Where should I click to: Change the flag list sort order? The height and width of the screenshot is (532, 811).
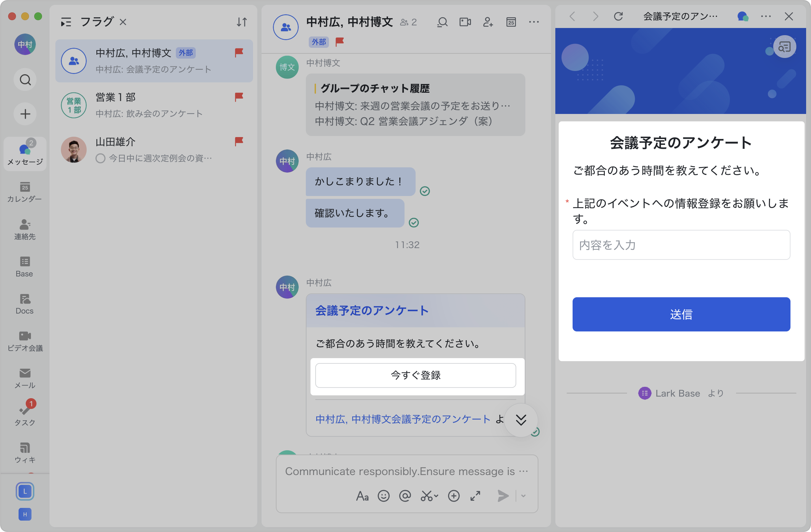click(242, 22)
